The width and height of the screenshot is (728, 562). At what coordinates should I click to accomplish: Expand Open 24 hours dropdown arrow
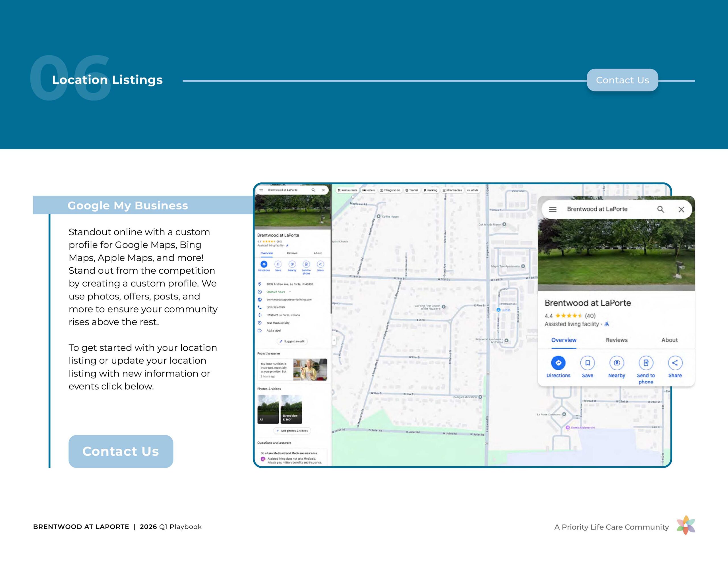[290, 292]
